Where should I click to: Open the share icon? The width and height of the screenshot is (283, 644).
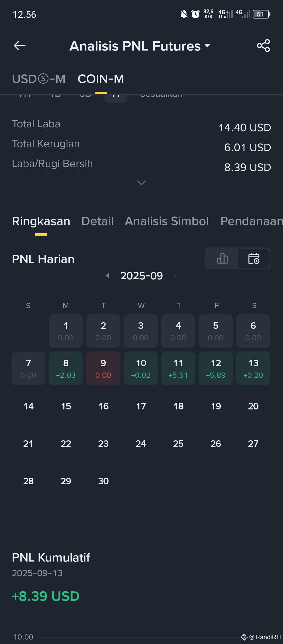click(263, 46)
